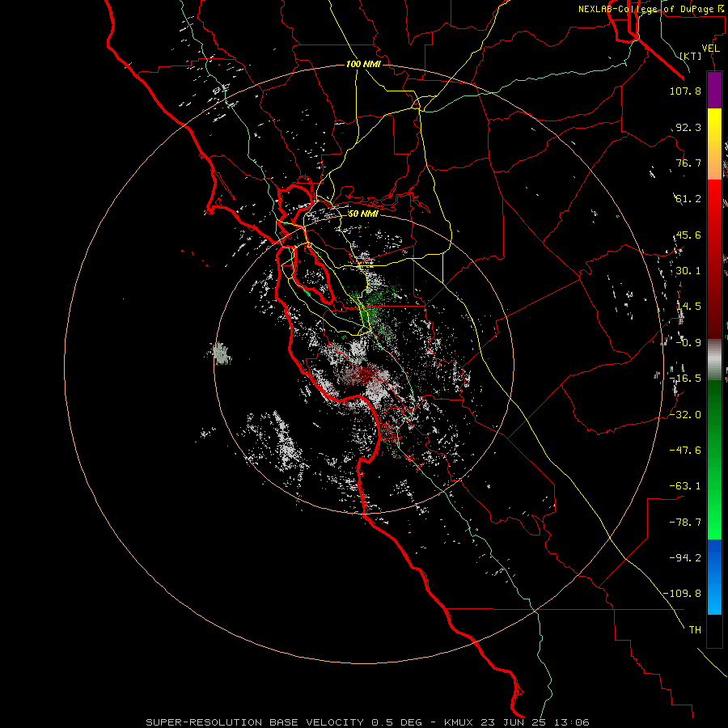Pick the black TH segment of the color bar

click(x=714, y=630)
